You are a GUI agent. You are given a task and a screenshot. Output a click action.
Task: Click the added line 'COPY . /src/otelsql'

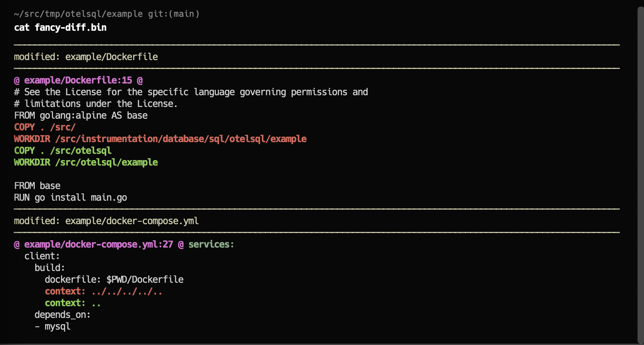click(63, 151)
